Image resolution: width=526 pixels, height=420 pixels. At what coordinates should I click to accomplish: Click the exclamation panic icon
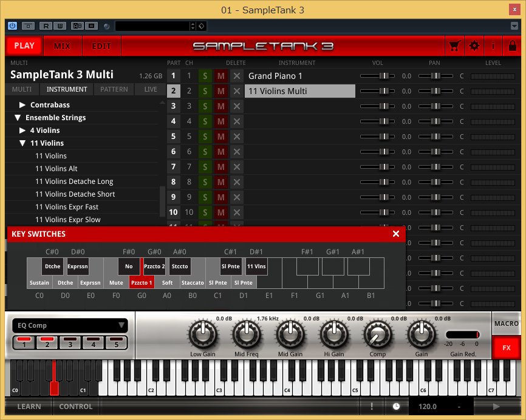coord(372,406)
